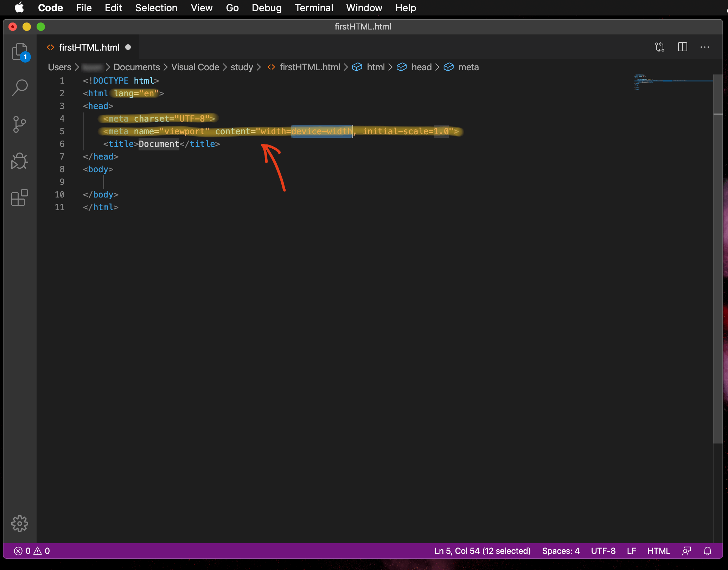Image resolution: width=728 pixels, height=570 pixels.
Task: Click the feedback icon in status bar
Action: [x=687, y=551]
